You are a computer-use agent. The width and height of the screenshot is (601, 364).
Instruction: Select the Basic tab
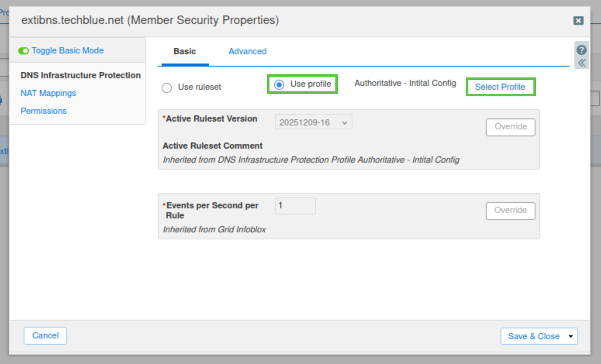point(185,52)
